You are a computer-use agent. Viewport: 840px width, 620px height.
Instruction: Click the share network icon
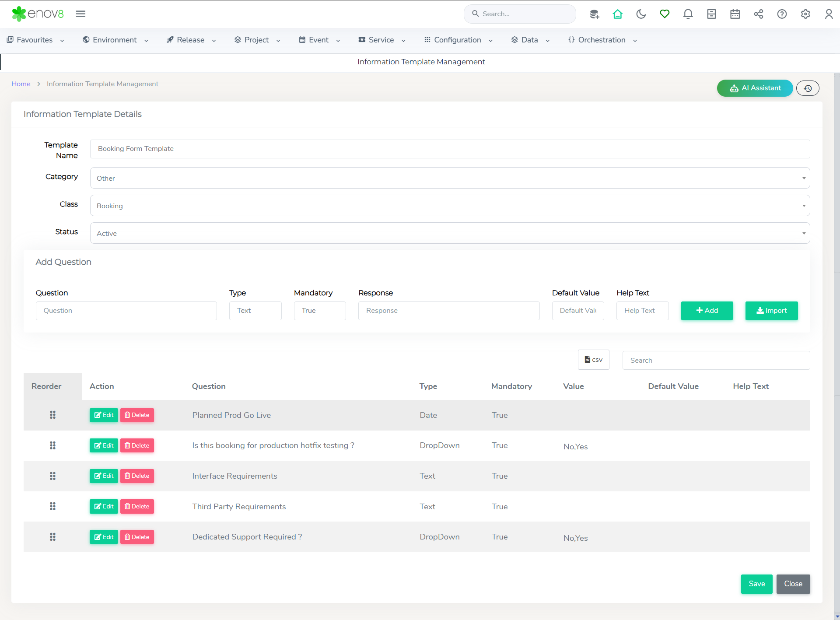pos(758,14)
